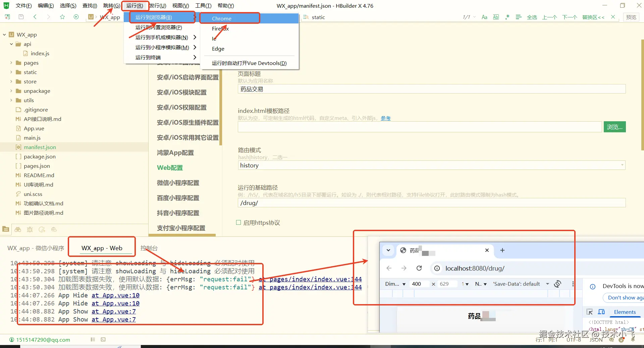
Task: Click the 运行的基础路径 input field
Action: click(432, 203)
